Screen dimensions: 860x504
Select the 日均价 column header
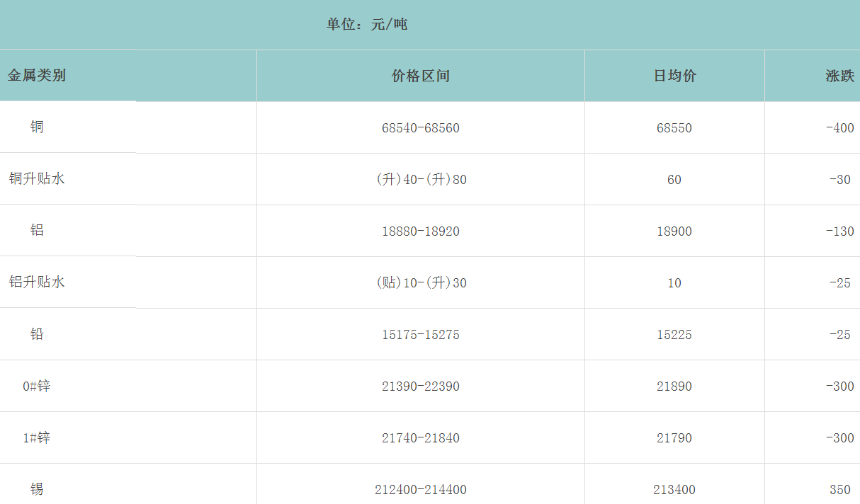(x=674, y=76)
